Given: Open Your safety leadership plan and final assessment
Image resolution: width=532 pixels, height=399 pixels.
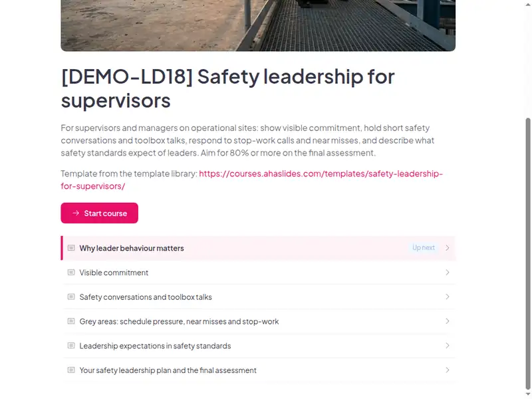Looking at the screenshot, I should click(x=258, y=370).
